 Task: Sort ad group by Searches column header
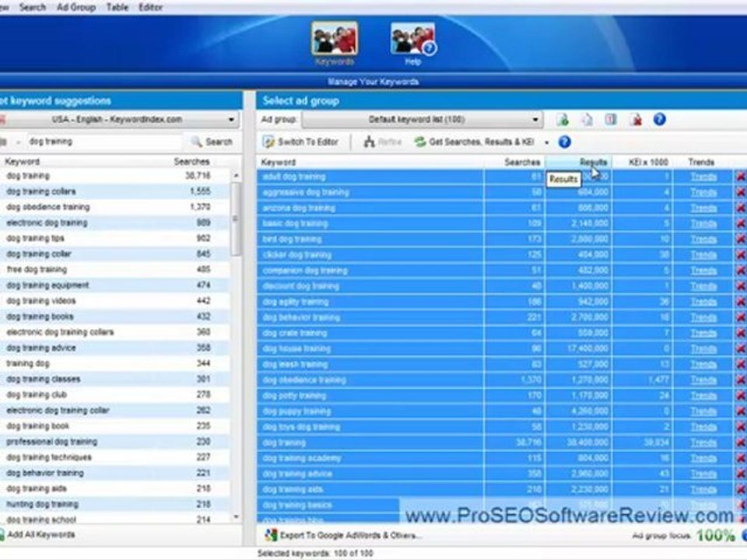514,163
